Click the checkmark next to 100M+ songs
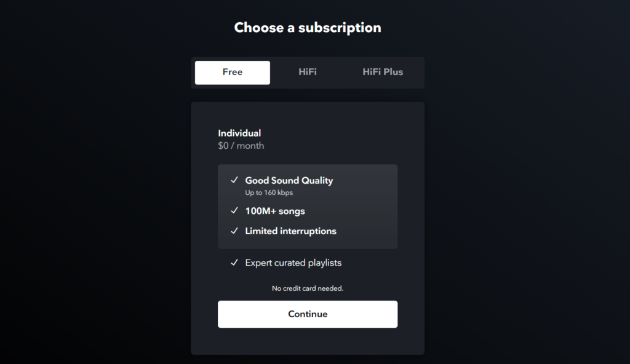 (234, 211)
